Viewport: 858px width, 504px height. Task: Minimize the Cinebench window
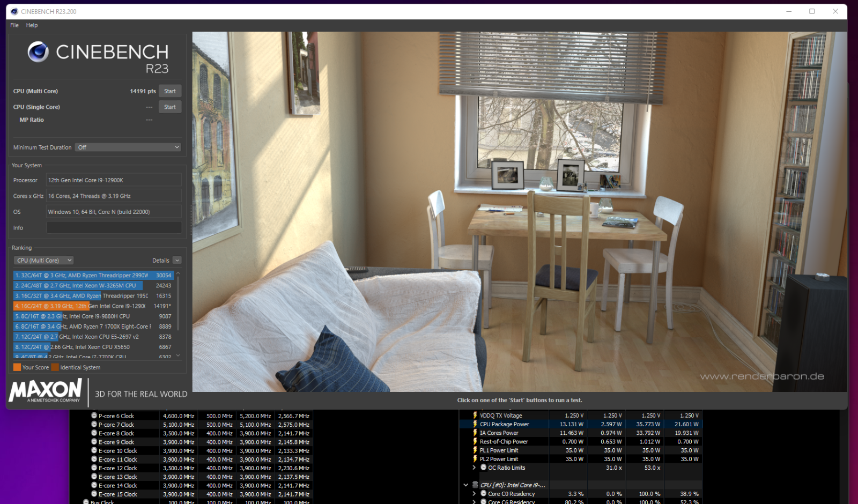pyautogui.click(x=789, y=11)
